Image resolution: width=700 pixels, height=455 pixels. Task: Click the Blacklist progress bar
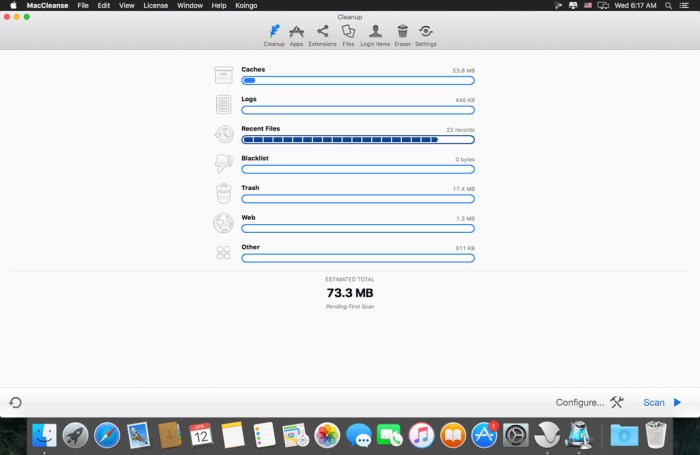(358, 169)
